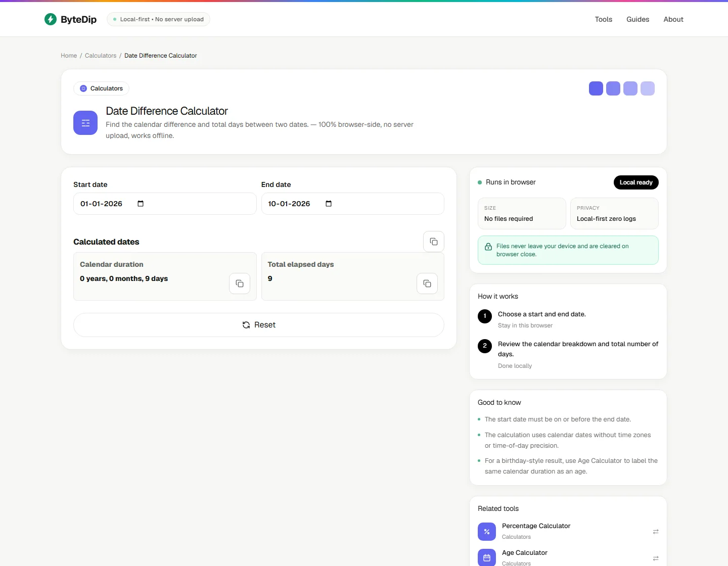Copy all calculated dates using the top copy icon
This screenshot has height=566, width=728.
(x=434, y=242)
